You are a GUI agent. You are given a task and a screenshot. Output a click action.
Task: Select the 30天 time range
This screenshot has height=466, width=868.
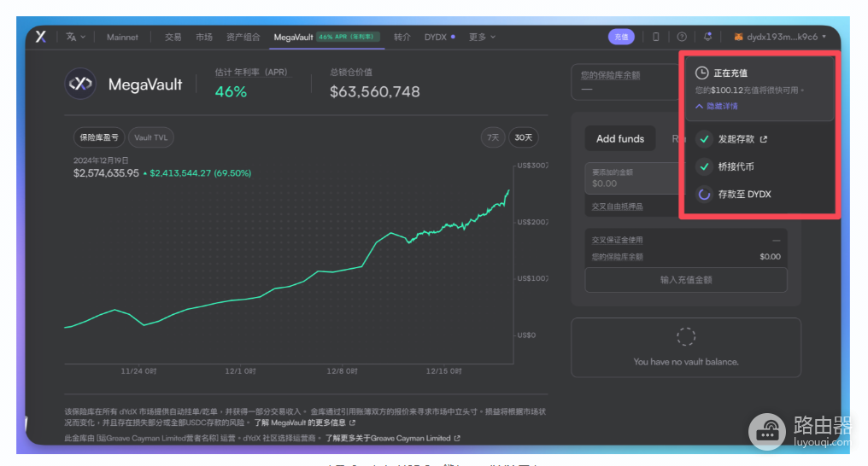(x=523, y=137)
